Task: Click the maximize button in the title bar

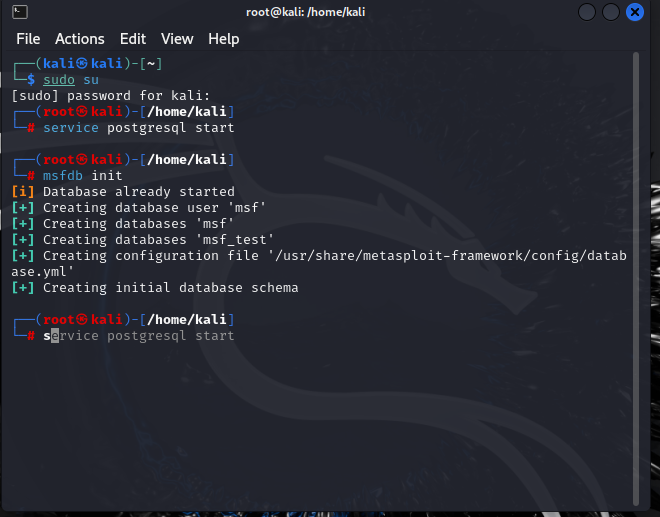Action: tap(611, 12)
